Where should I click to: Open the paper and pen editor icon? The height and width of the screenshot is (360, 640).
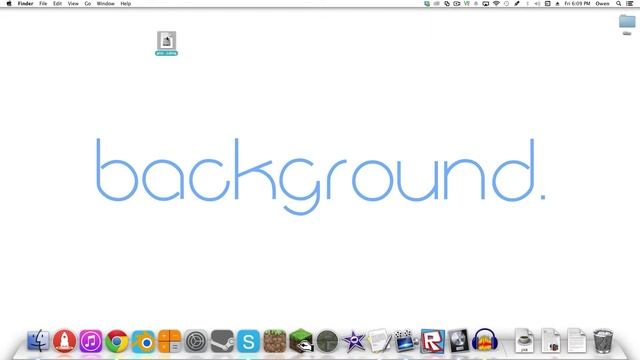(380, 341)
